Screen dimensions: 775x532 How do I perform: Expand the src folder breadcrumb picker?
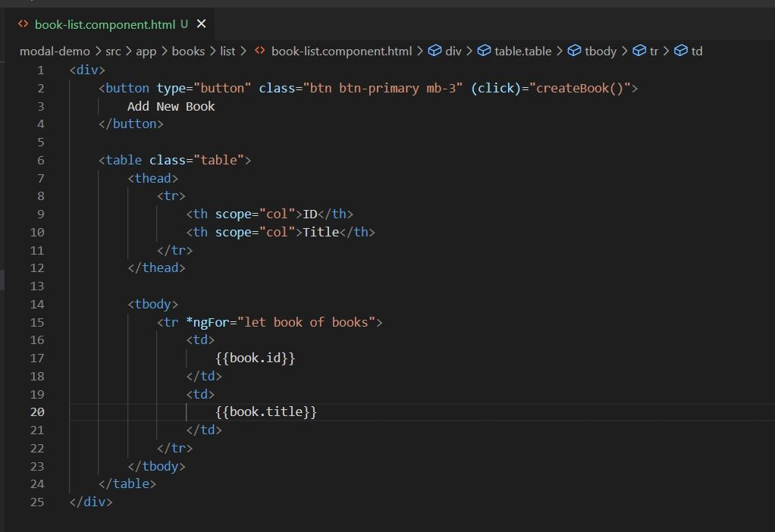(115, 51)
